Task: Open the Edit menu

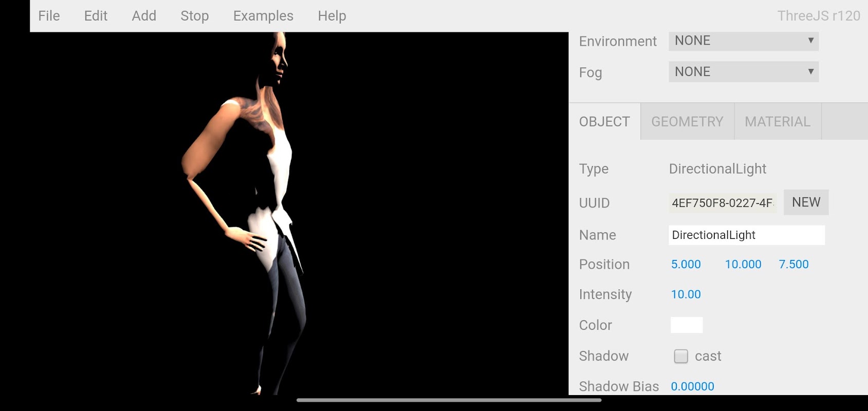Action: tap(96, 16)
